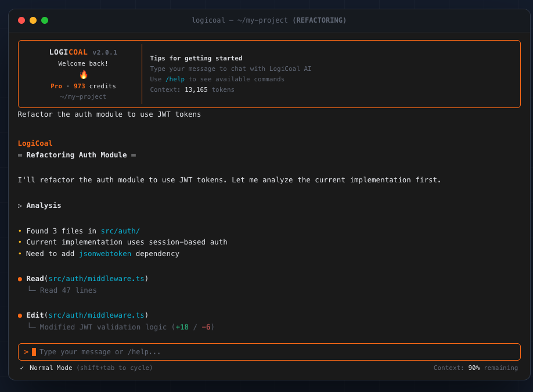
Task: Open src/auth/middleware.ts in the Edit line
Action: coord(96,315)
